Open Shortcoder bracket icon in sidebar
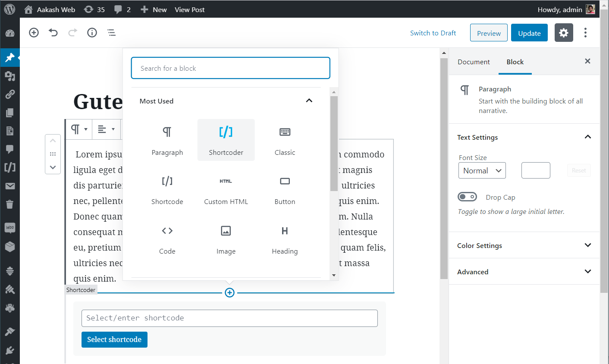 point(10,167)
